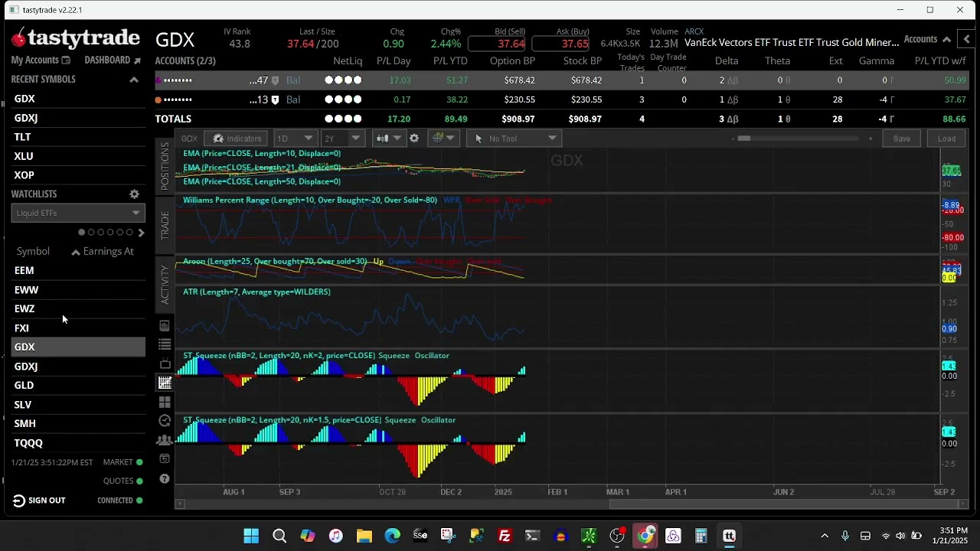Select the last watchlist page dot
This screenshot has height=551, width=980.
coord(129,233)
